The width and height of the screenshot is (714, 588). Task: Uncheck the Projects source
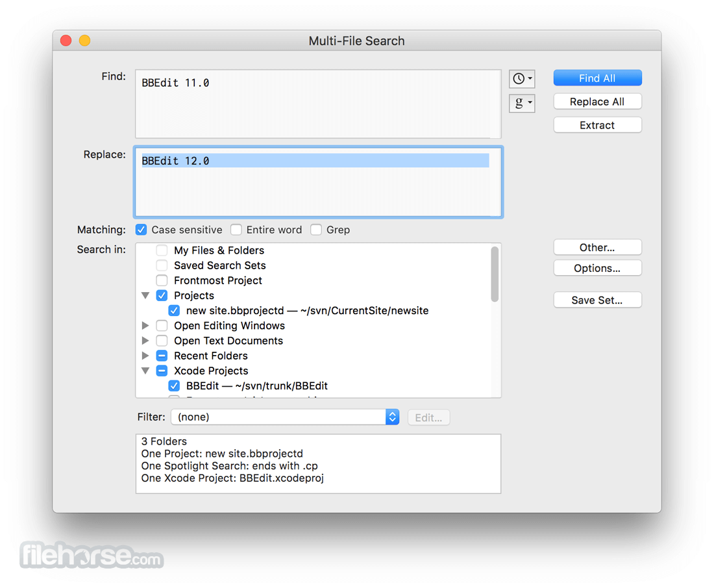(x=162, y=295)
